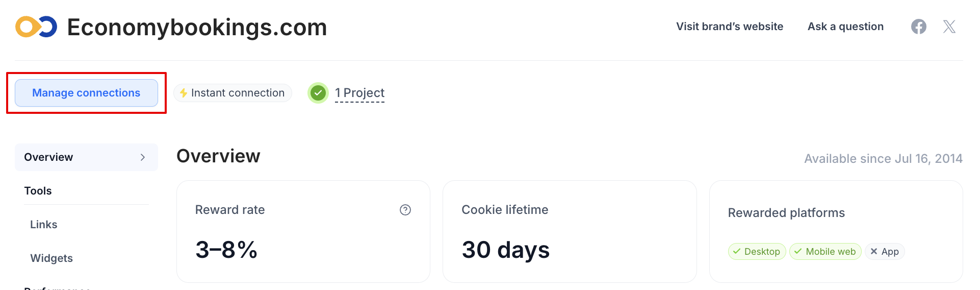Click the Instant connection badge

click(x=233, y=93)
